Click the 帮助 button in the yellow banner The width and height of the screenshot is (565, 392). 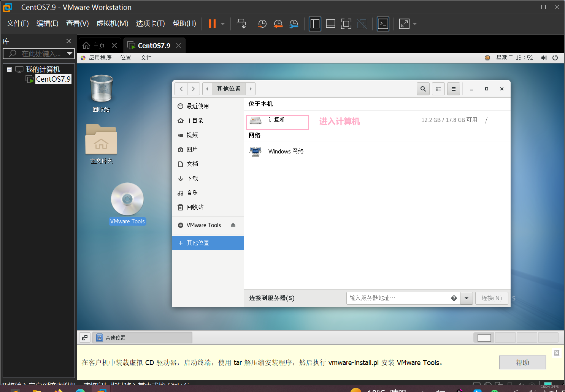[522, 362]
